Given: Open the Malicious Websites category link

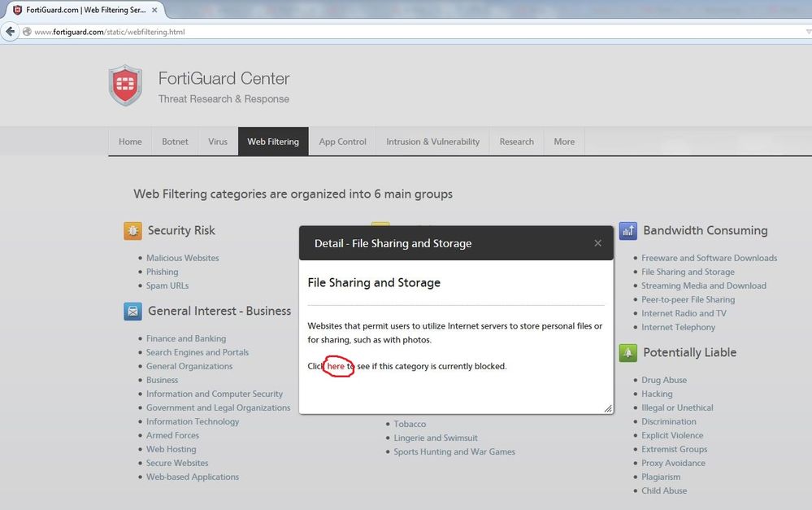Looking at the screenshot, I should coord(182,258).
